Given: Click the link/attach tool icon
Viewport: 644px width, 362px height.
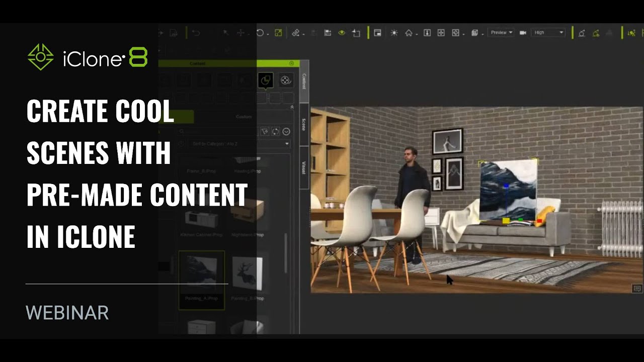Looking at the screenshot, I should click(x=296, y=33).
